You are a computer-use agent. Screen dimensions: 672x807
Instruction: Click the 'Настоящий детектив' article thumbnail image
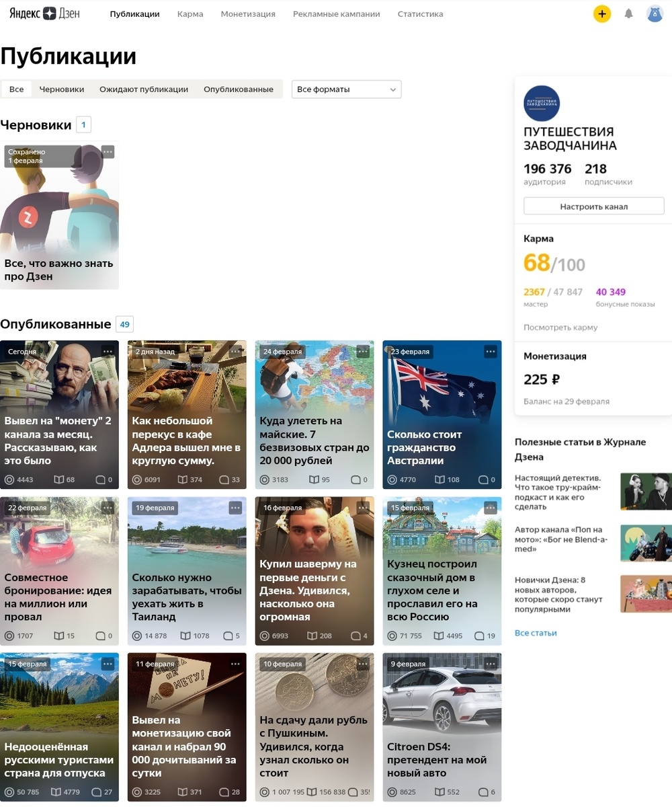click(x=646, y=491)
